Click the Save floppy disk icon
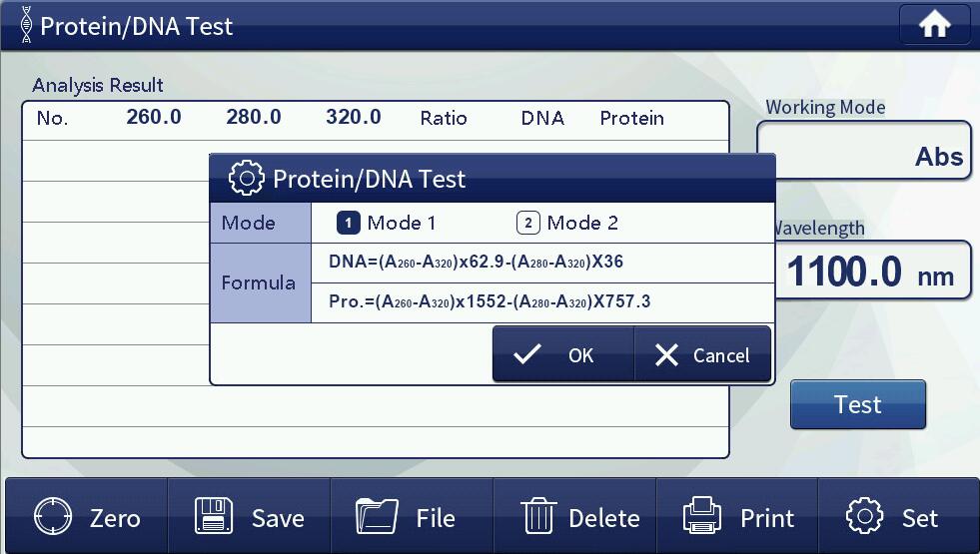This screenshot has height=554, width=980. pyautogui.click(x=214, y=517)
